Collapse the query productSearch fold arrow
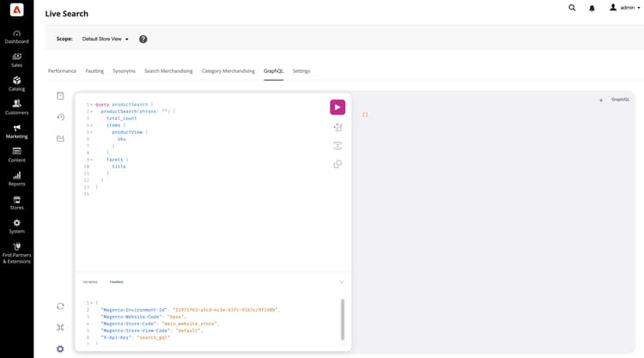The height and width of the screenshot is (358, 644). click(91, 105)
